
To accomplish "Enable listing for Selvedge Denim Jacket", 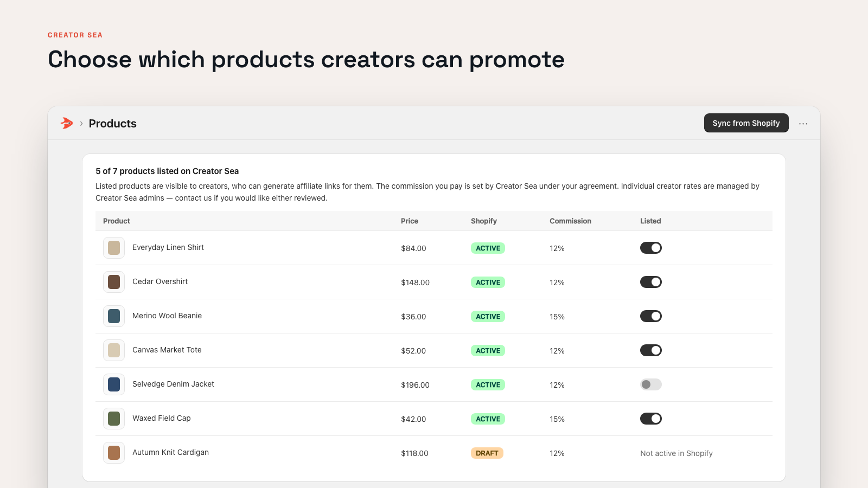I will coord(651,384).
